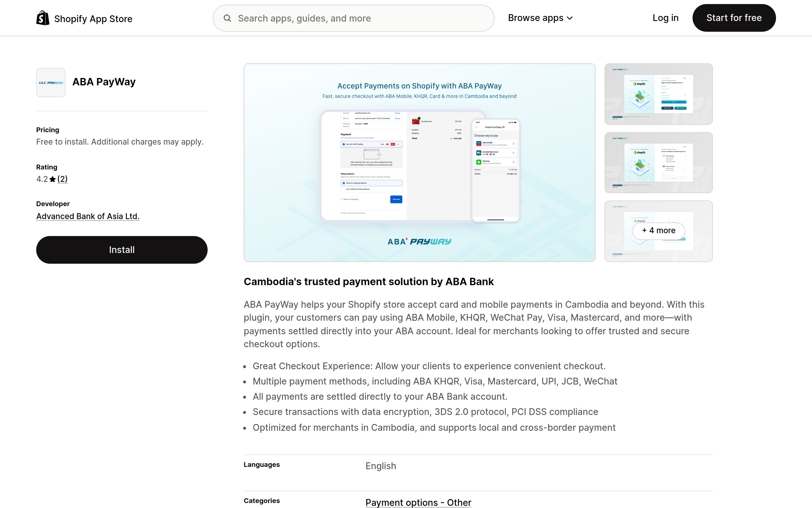Click the Start for free button

[x=734, y=18]
